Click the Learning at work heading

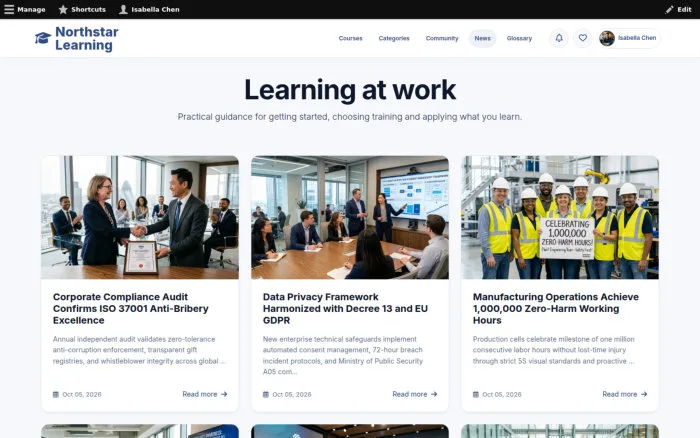point(350,90)
